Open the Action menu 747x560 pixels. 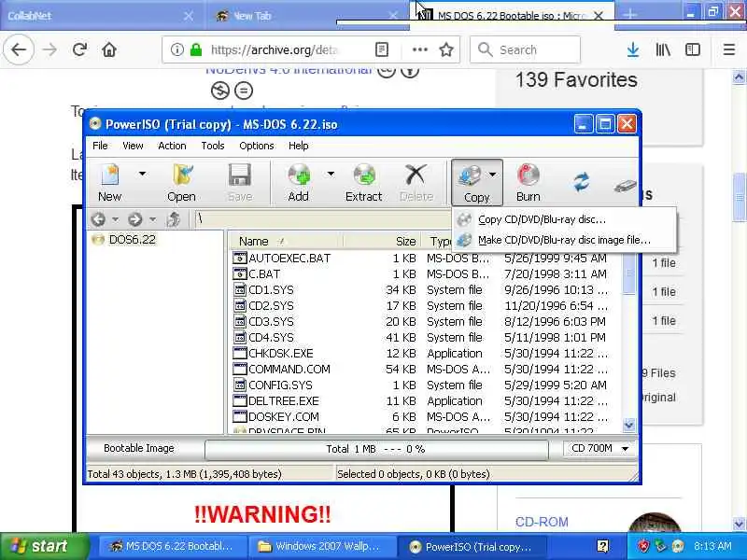click(x=172, y=146)
